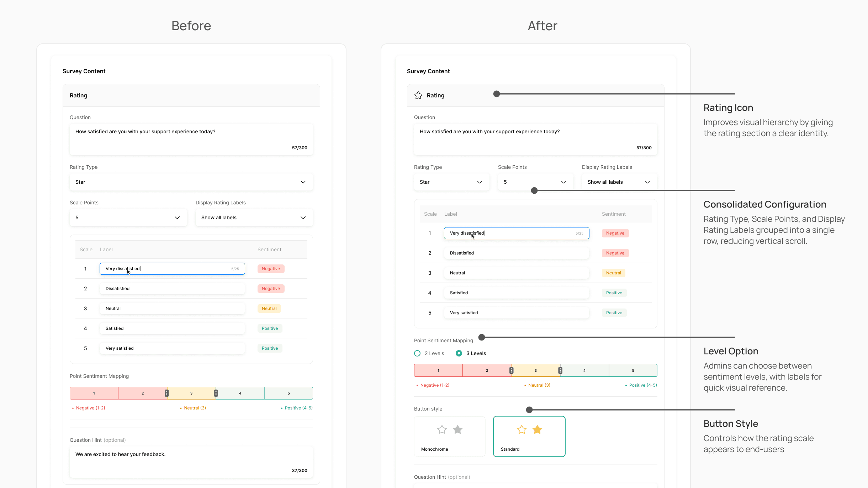The width and height of the screenshot is (868, 488).
Task: Click the Neutral sentiment badge in After panel
Action: (x=614, y=273)
